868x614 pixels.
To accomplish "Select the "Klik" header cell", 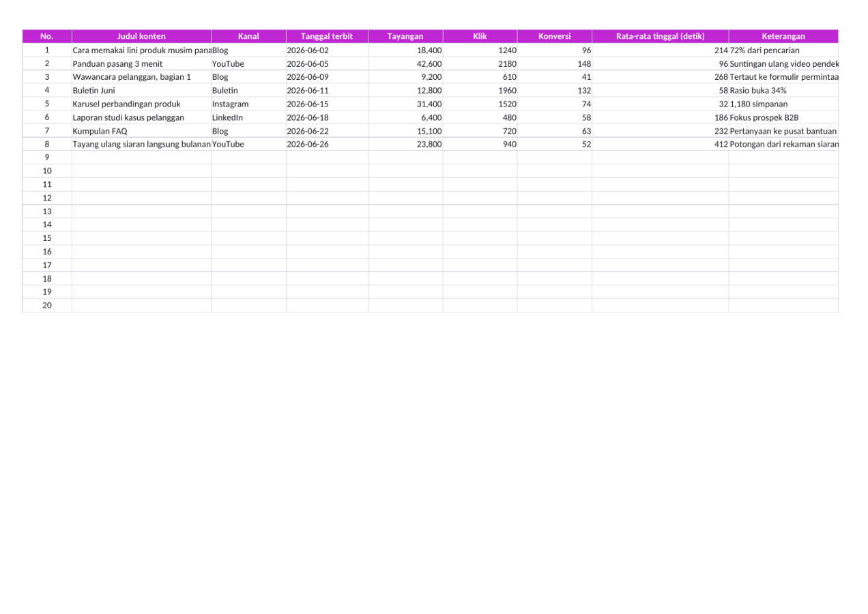I will tap(480, 36).
